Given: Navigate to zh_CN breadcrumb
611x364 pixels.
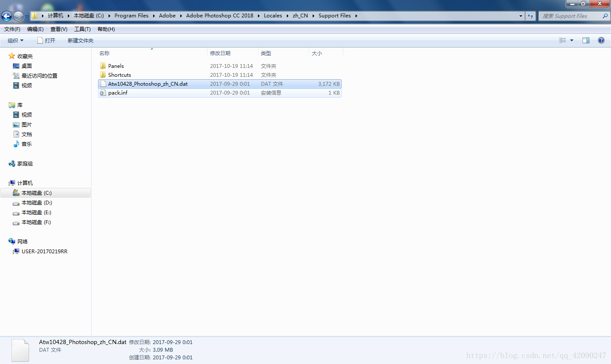Looking at the screenshot, I should tap(300, 16).
